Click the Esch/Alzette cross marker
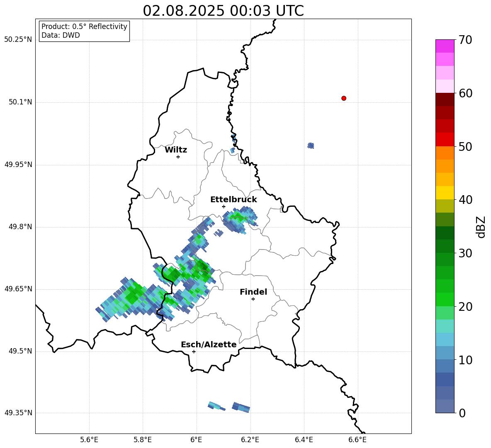 [x=194, y=351]
